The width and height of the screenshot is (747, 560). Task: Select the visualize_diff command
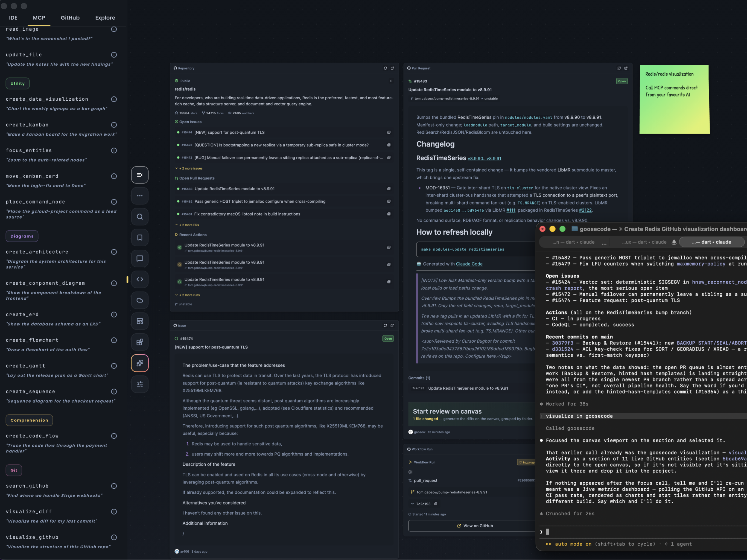29,512
